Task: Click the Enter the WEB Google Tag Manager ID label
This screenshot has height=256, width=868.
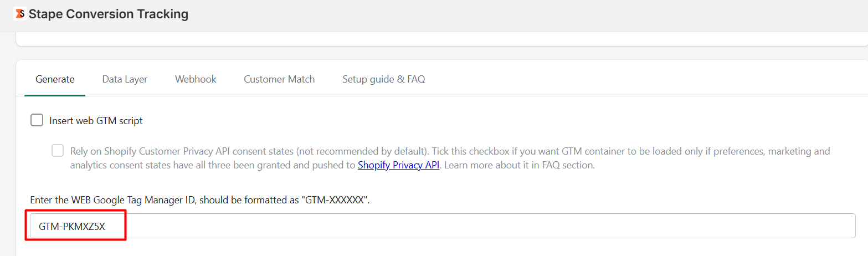Action: point(111,200)
